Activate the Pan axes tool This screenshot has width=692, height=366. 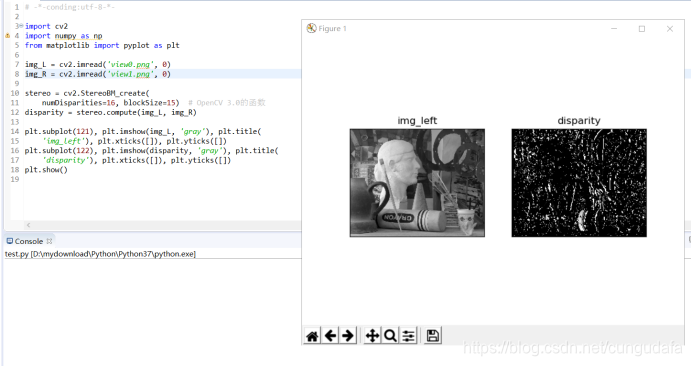[x=372, y=336]
